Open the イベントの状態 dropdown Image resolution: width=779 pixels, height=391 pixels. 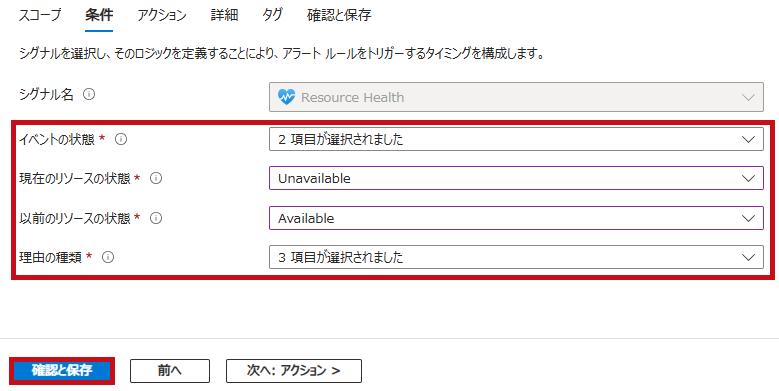[x=516, y=140]
